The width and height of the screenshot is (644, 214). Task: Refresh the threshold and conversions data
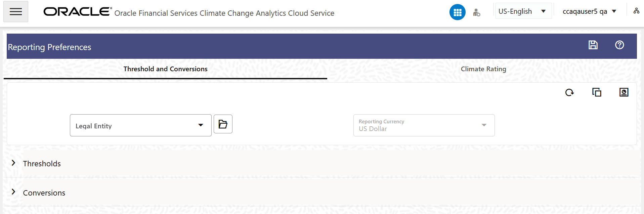[569, 92]
